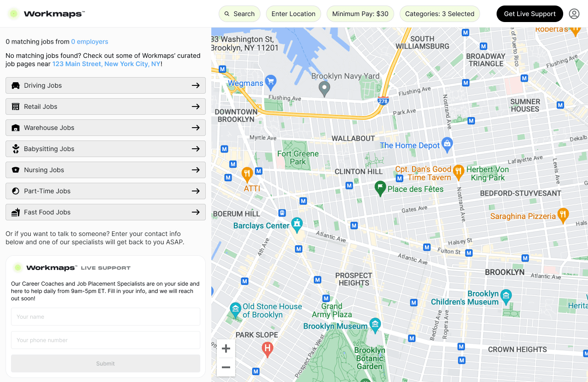
Task: Click the I-278 highway shield
Action: click(383, 100)
